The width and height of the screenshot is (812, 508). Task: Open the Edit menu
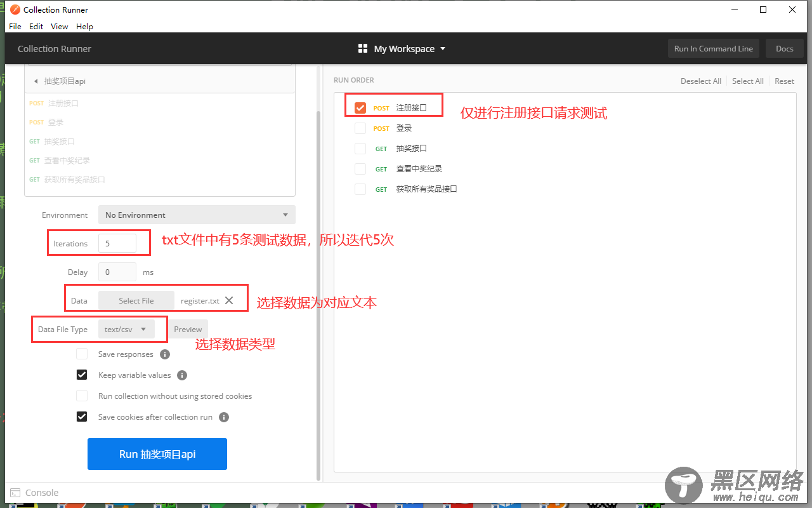[36, 26]
